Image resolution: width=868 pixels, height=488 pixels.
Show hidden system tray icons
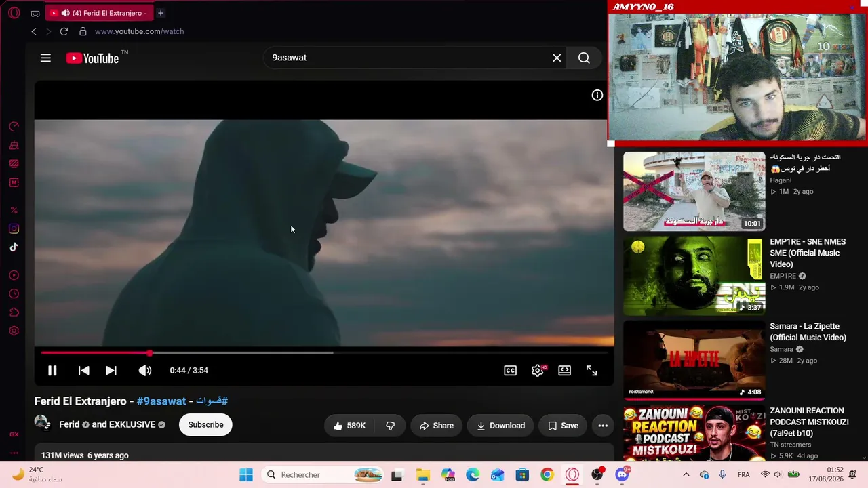[x=686, y=475]
